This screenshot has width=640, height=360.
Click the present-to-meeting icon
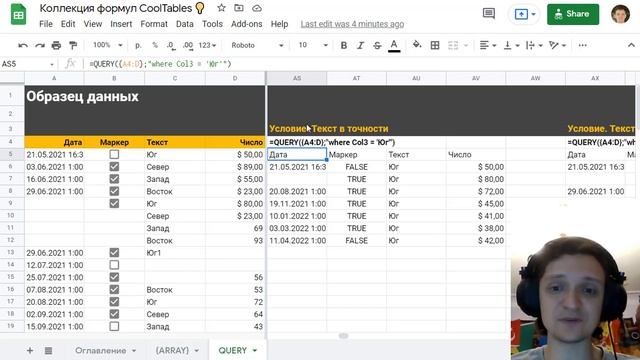[x=521, y=14]
